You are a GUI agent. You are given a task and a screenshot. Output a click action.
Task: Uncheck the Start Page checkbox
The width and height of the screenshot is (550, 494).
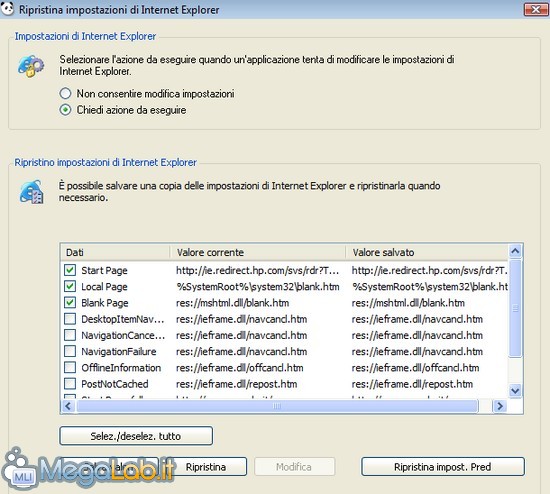[70, 270]
